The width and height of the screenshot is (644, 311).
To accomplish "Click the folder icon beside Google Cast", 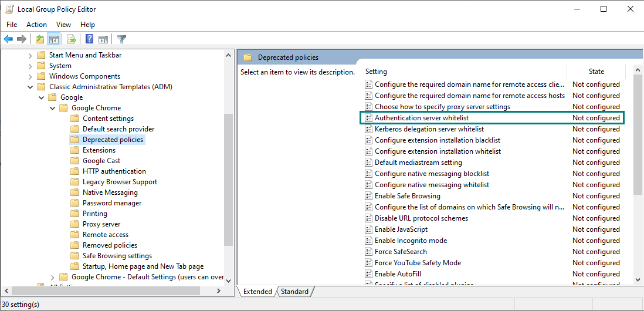I will pos(74,161).
